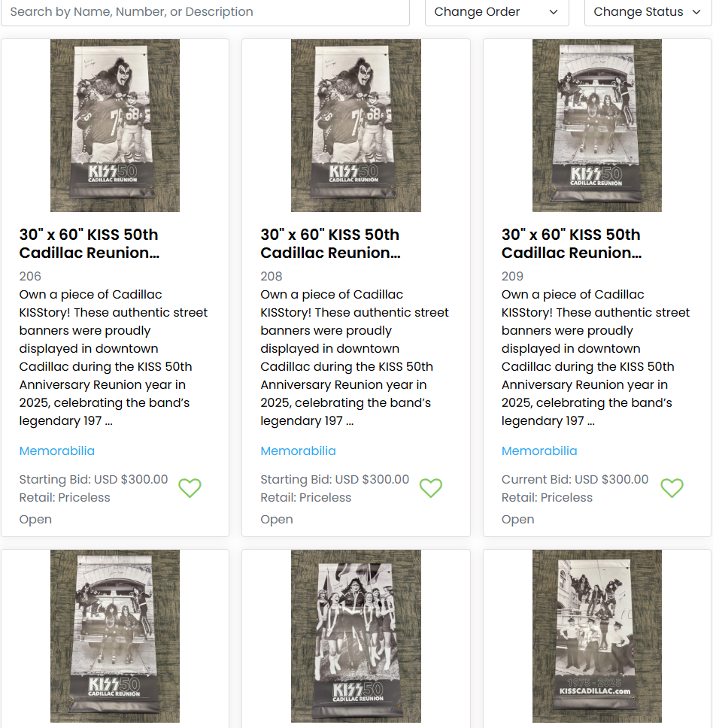Screen dimensions: 713x728
Task: View item 208 football banner thumbnail
Action: click(356, 126)
